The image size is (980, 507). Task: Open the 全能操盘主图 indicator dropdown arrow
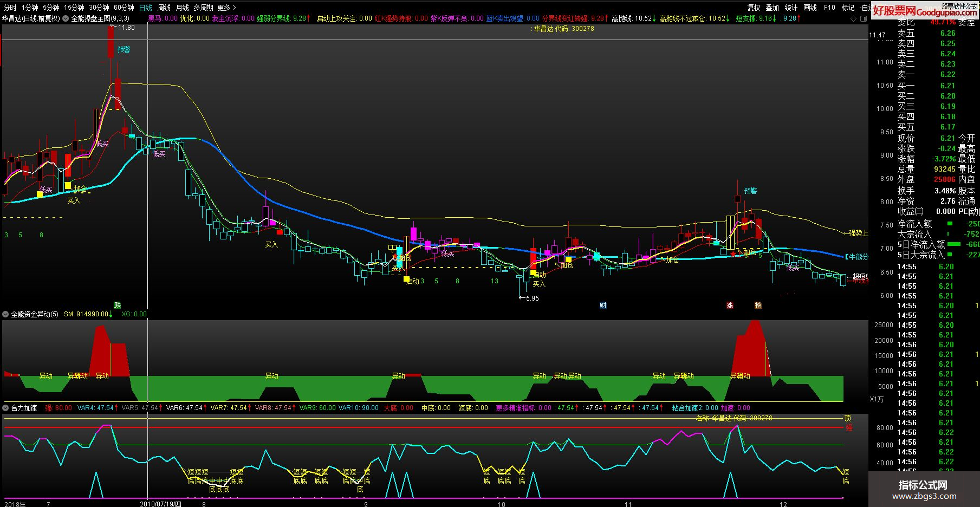(66, 18)
